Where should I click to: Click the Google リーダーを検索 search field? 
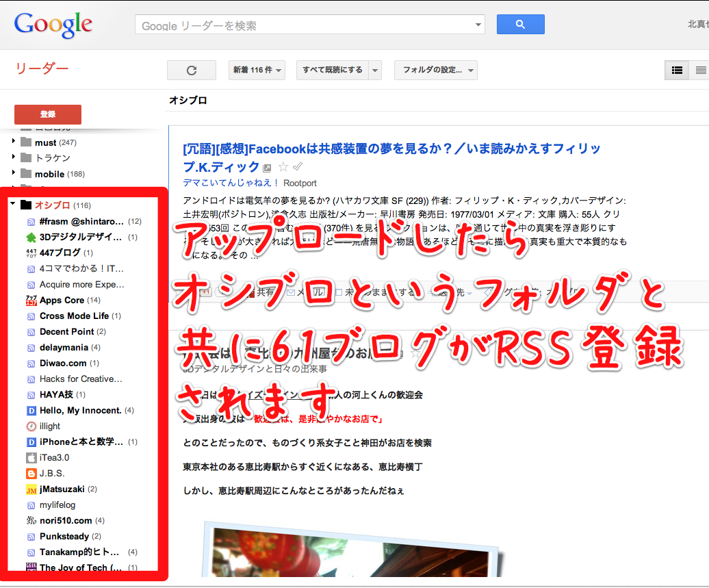305,25
